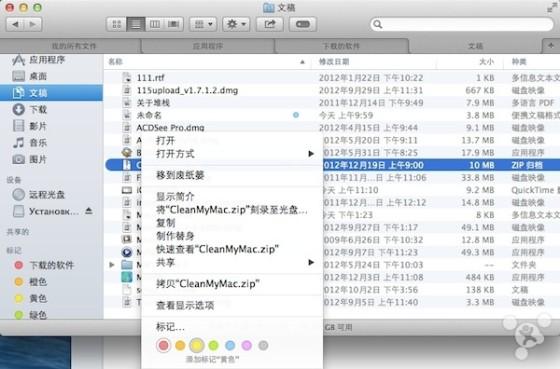Sort by the 名称 column header

(x=115, y=62)
